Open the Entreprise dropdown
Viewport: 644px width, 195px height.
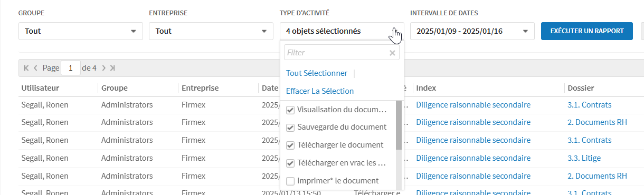click(x=211, y=31)
